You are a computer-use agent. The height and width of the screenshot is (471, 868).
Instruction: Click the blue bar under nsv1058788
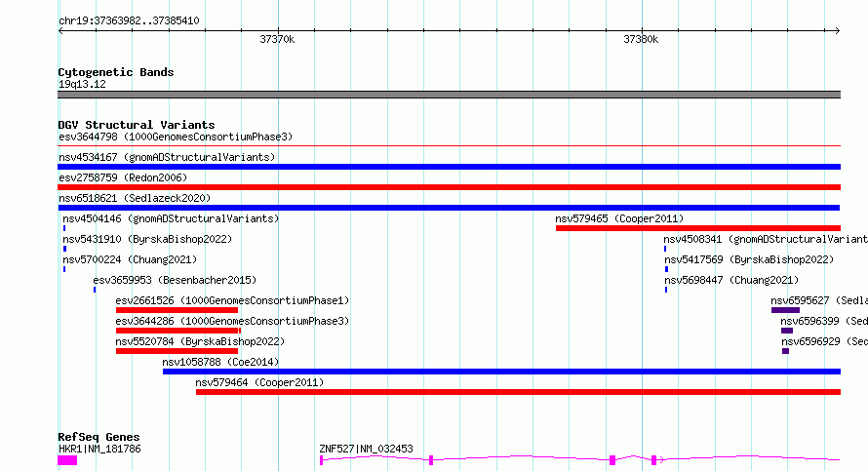coord(501,372)
